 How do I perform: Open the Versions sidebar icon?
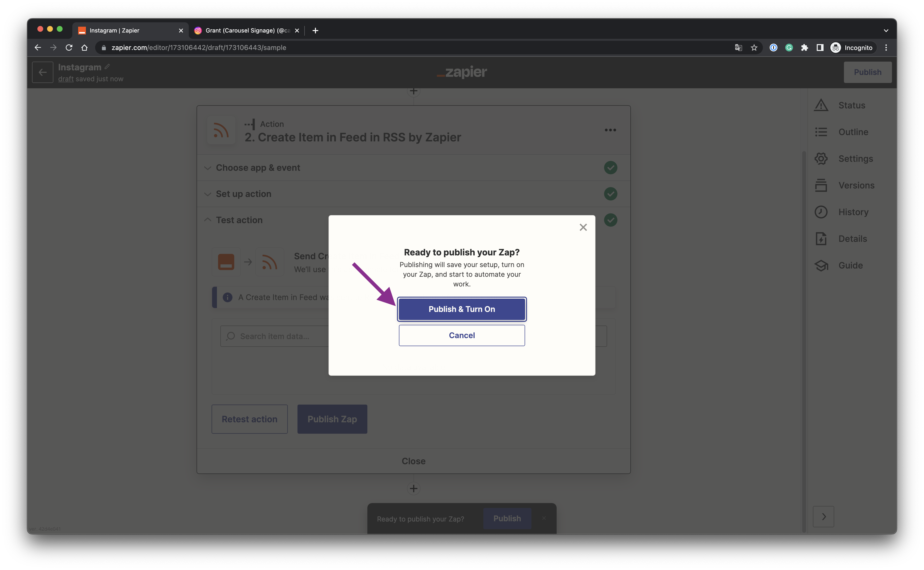[821, 186]
